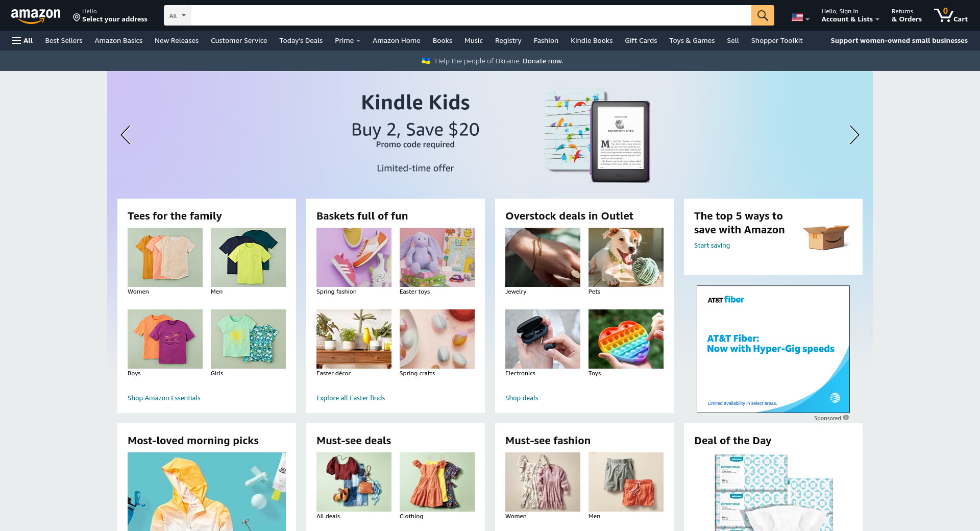Open the Pets puppy thumbnail
980x531 pixels.
(626, 257)
